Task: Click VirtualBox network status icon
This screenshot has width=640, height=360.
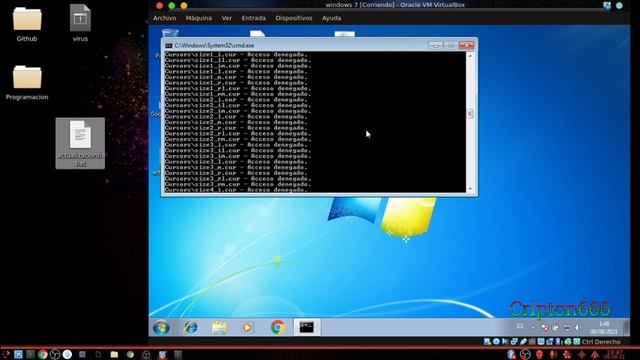Action: (514, 342)
